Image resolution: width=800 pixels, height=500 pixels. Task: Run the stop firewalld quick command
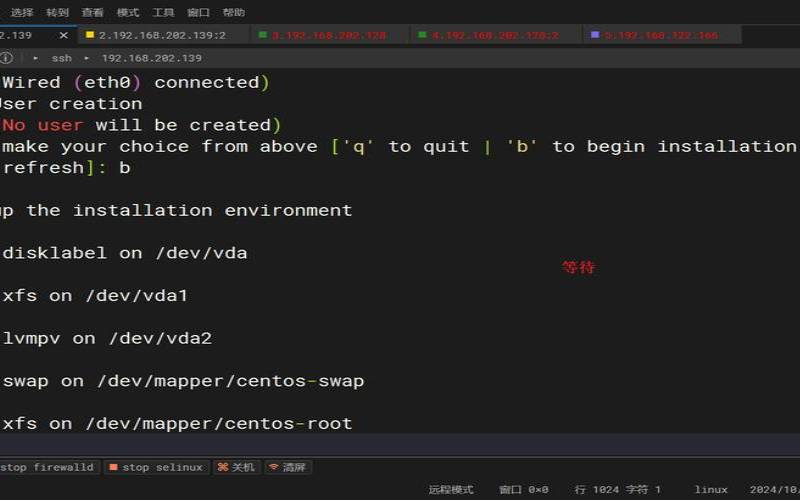[x=47, y=467]
